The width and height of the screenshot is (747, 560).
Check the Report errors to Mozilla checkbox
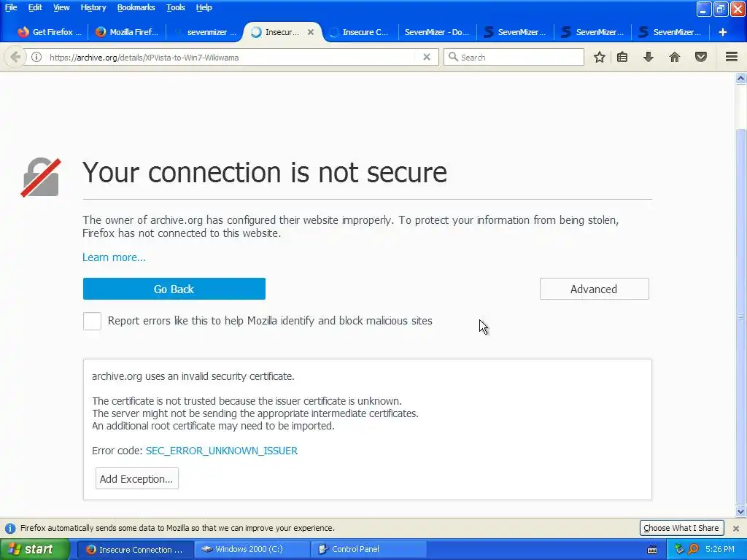tap(92, 321)
